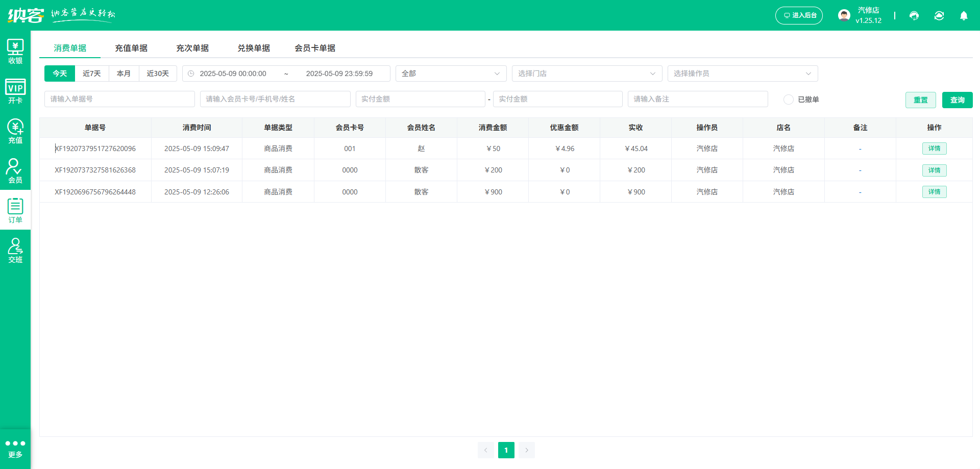The height and width of the screenshot is (469, 980).
Task: Click the 进入后台 button
Action: tap(799, 16)
